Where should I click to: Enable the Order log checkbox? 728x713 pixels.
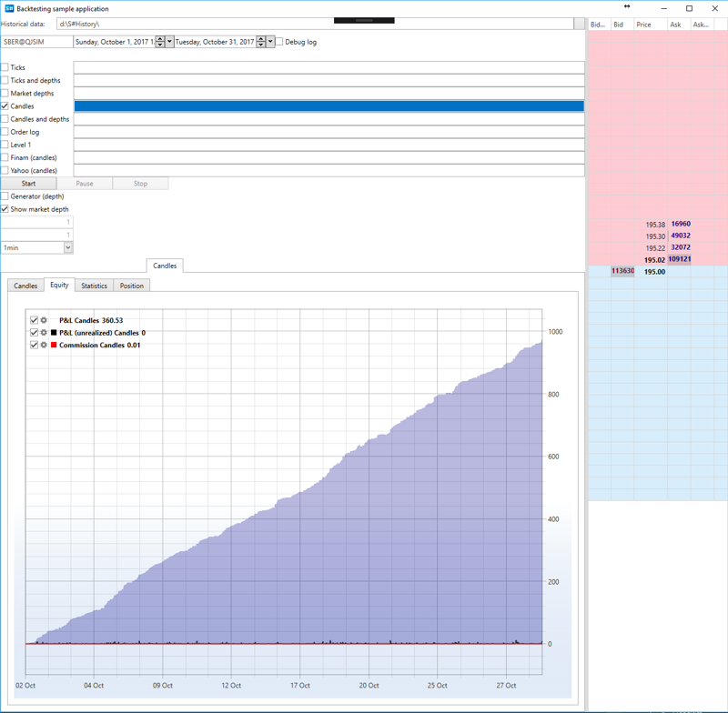[x=5, y=132]
